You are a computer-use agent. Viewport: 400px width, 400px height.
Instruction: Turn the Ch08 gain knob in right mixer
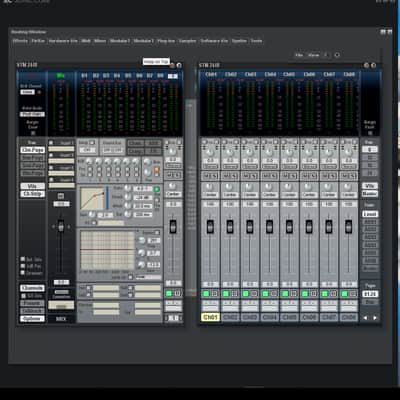pyautogui.click(x=348, y=152)
